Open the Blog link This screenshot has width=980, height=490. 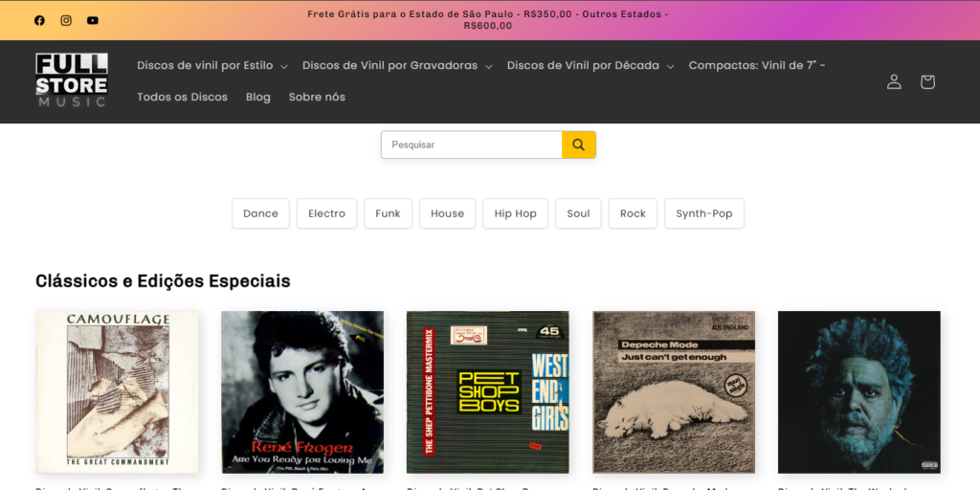258,97
